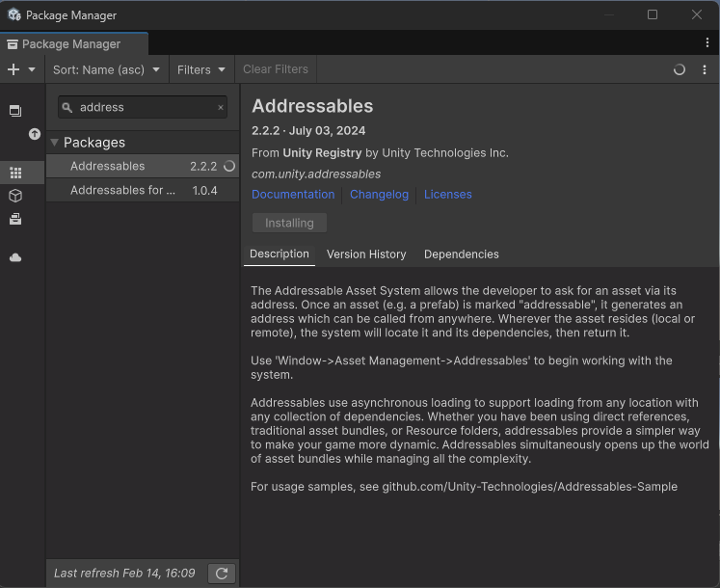This screenshot has height=588, width=720.
Task: Open the Sort: Name (asc) dropdown
Action: coord(107,69)
